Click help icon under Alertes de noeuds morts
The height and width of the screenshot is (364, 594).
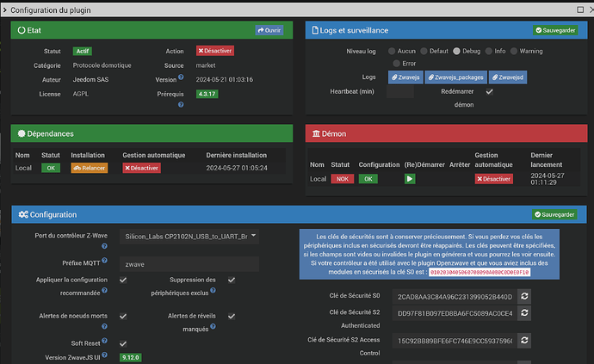point(104,326)
